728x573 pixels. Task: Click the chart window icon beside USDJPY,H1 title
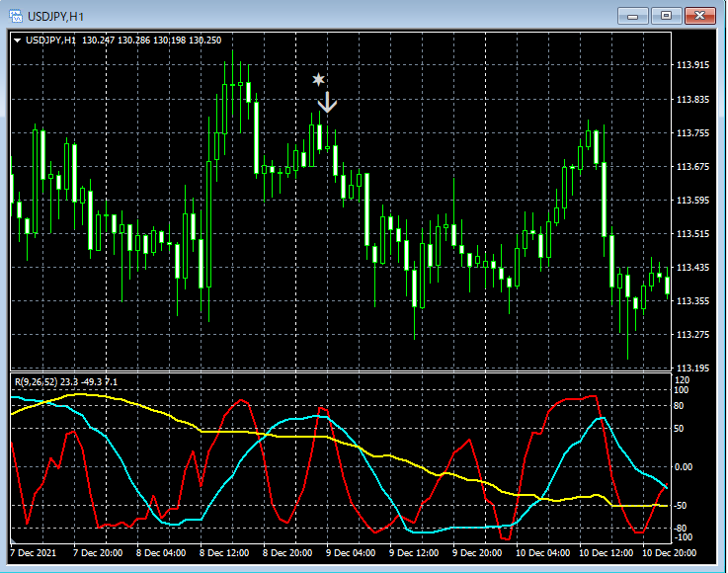(x=16, y=16)
